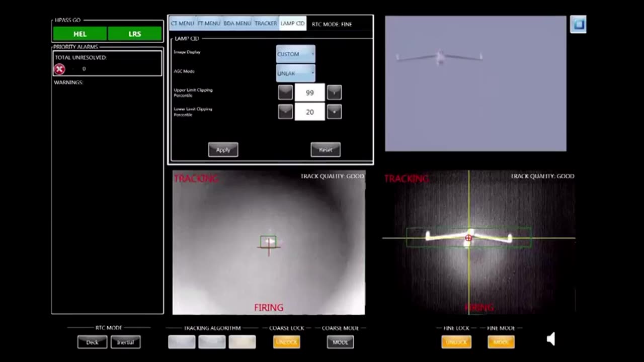This screenshot has height=362, width=644.
Task: Increase the Lower Limit Clipping Percentile
Action: click(x=334, y=112)
